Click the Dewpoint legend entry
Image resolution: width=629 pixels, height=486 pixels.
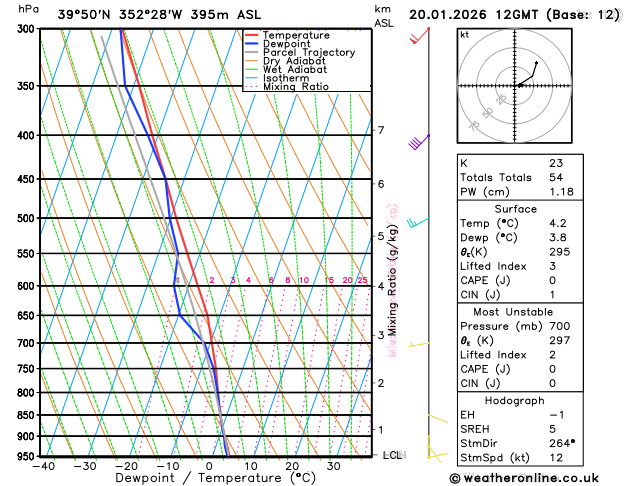click(x=278, y=44)
